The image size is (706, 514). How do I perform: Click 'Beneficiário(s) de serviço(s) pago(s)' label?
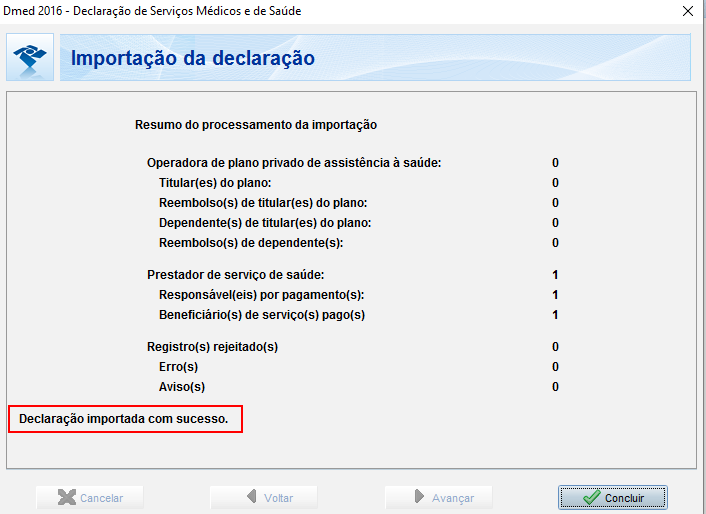pyautogui.click(x=262, y=315)
